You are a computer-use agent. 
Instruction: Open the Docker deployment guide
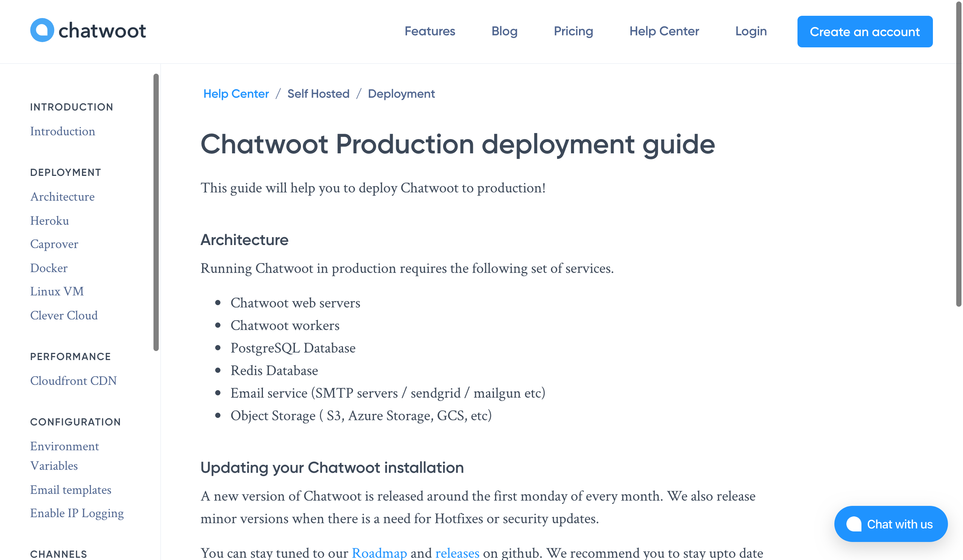49,268
